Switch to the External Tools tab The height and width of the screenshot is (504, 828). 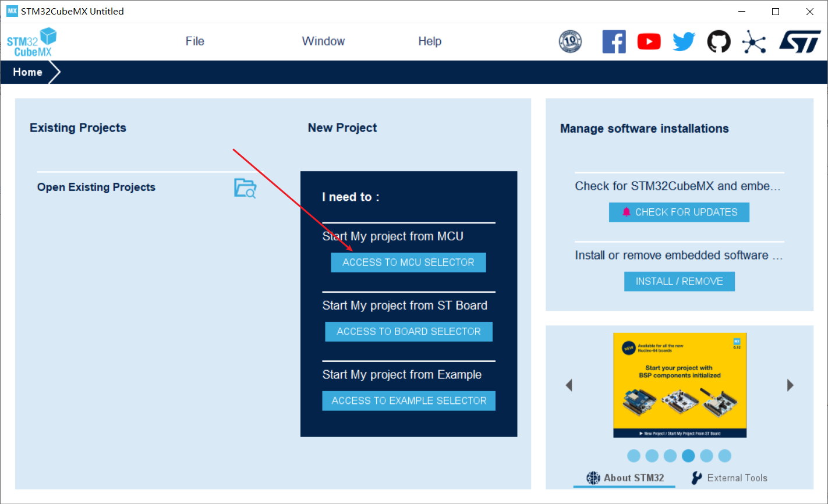pyautogui.click(x=729, y=478)
